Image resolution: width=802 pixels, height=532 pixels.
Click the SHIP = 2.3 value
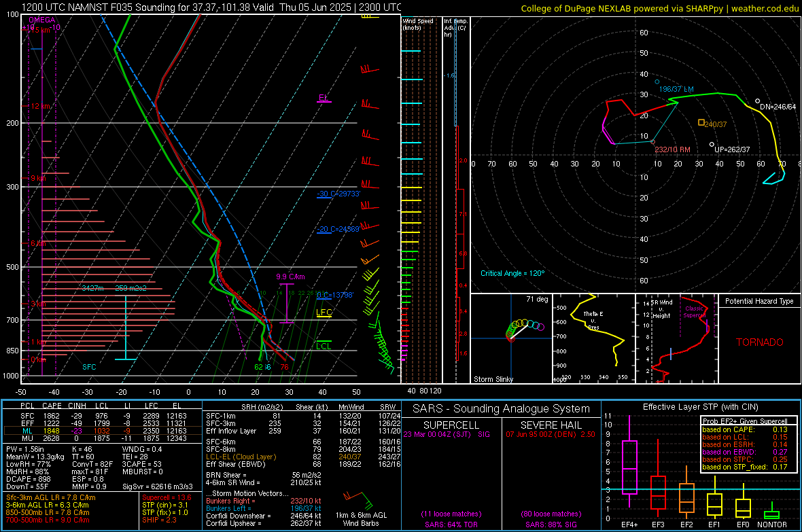pyautogui.click(x=159, y=520)
